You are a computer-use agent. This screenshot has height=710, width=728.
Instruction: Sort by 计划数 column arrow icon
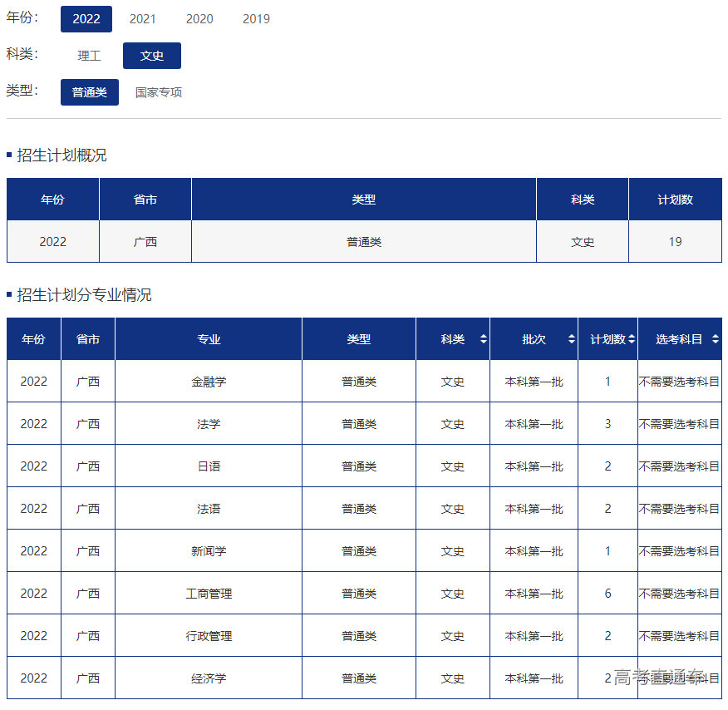coord(632,339)
